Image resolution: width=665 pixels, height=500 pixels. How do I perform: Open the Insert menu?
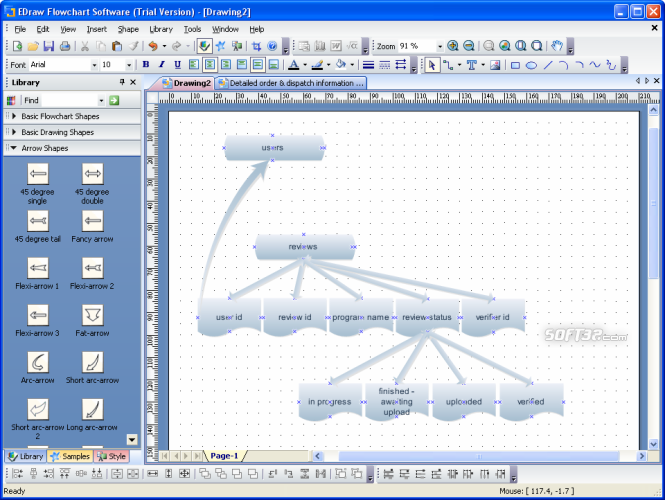tap(97, 29)
